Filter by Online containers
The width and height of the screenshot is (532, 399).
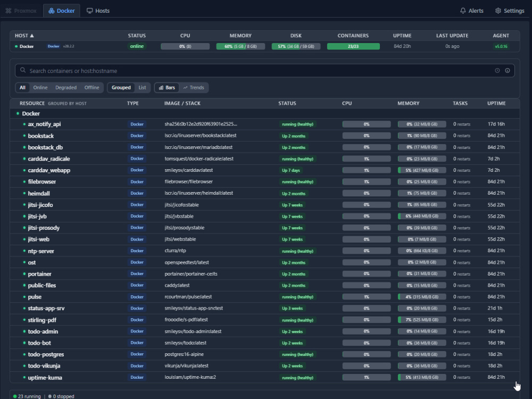coord(40,88)
